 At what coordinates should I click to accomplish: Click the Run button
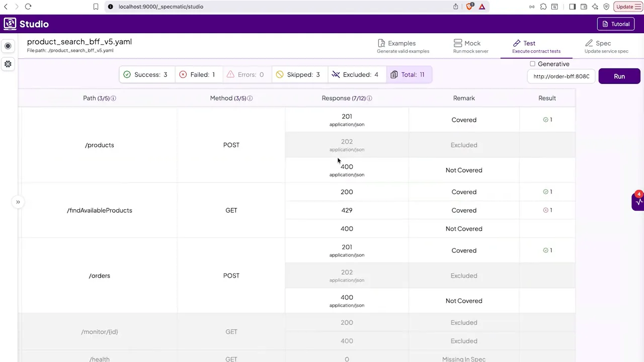pyautogui.click(x=619, y=76)
